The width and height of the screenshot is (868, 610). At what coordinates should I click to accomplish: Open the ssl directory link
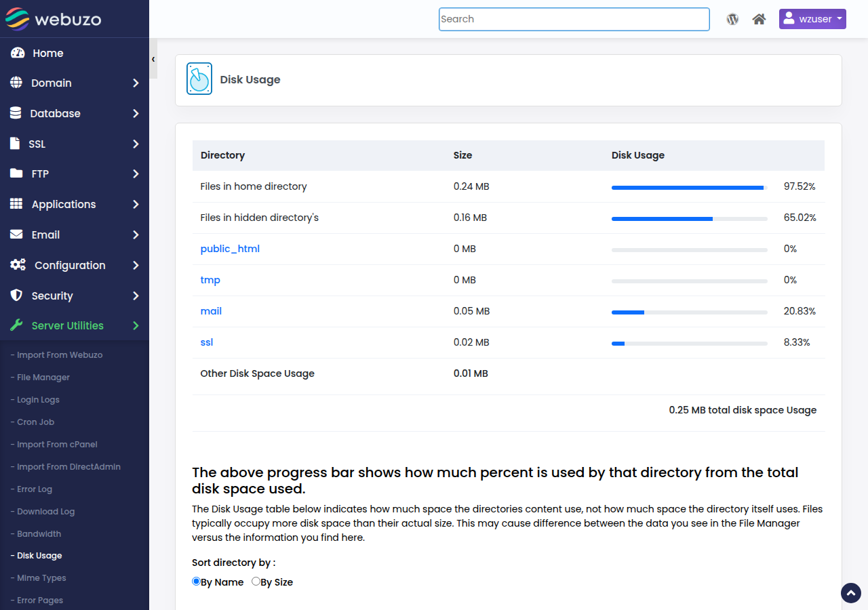pyautogui.click(x=207, y=342)
